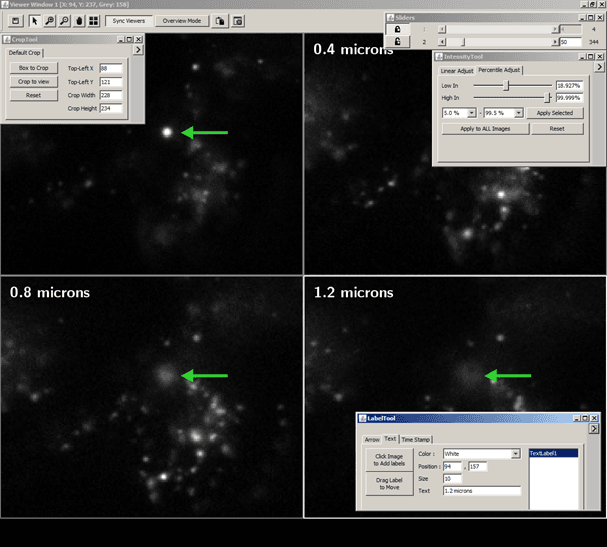This screenshot has height=547, width=607.
Task: Click the Top-Left Y field
Action: (111, 82)
